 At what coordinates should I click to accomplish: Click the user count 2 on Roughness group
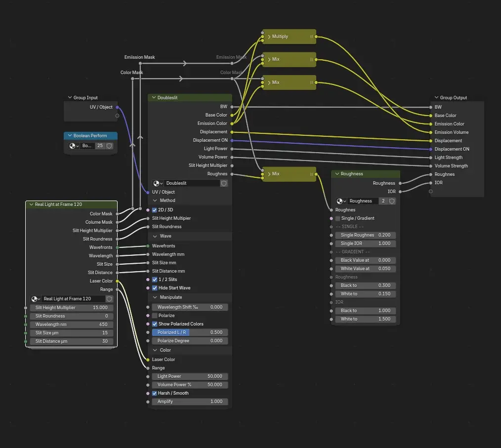click(x=383, y=201)
